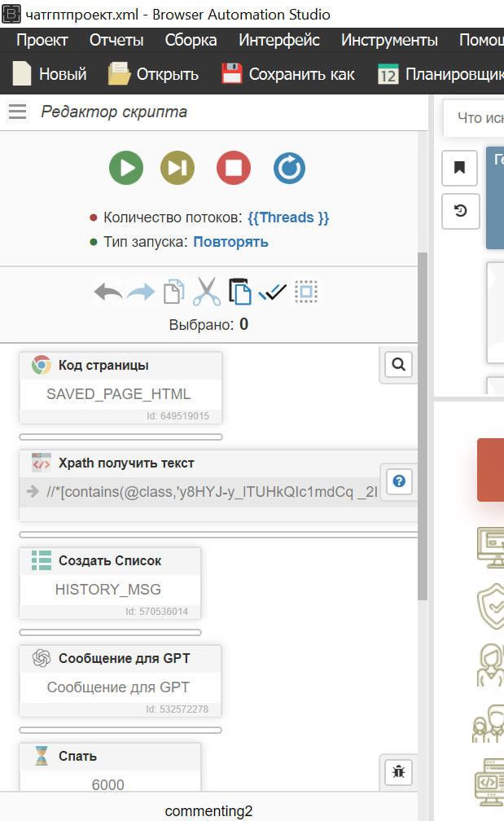Click the paste clipboard icon
Image resolution: width=504 pixels, height=821 pixels.
pyautogui.click(x=239, y=292)
